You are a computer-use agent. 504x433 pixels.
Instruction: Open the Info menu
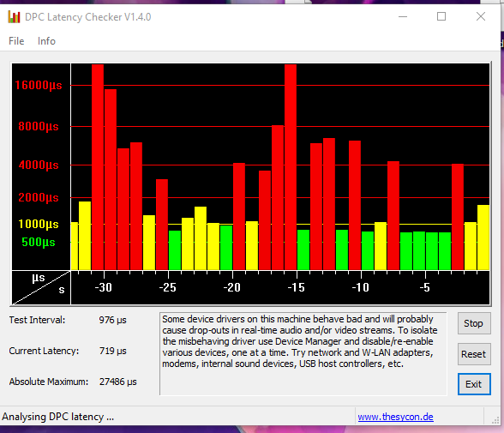click(46, 41)
